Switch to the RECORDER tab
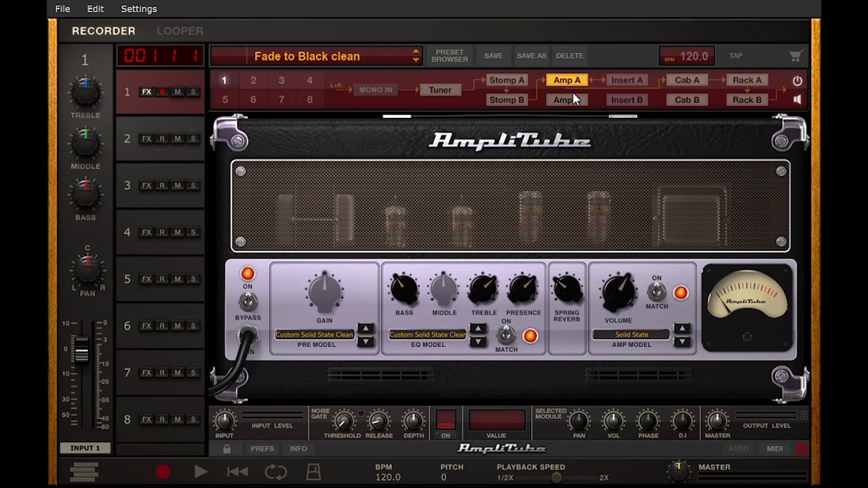Screen dimensions: 868x488 [104, 31]
